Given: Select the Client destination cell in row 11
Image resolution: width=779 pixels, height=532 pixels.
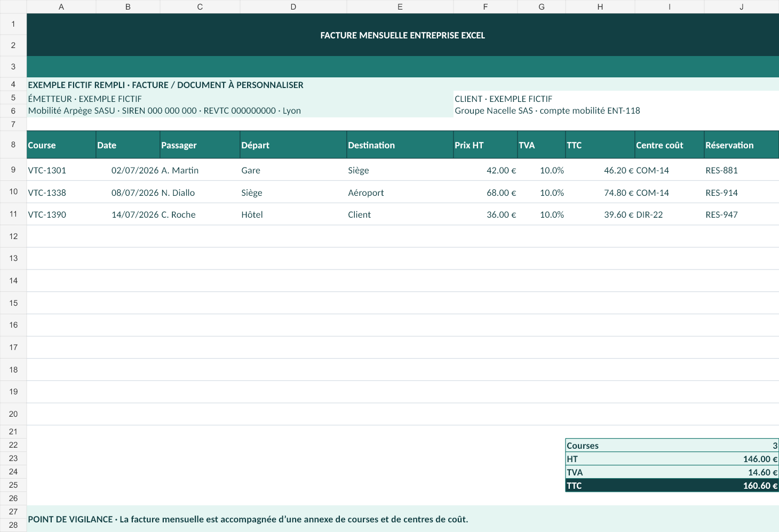Looking at the screenshot, I should pos(400,215).
